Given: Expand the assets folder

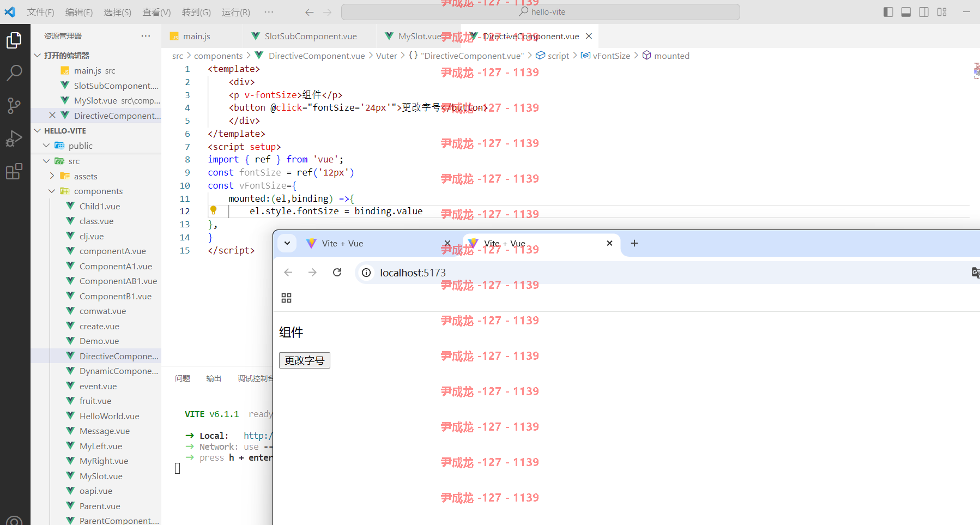Looking at the screenshot, I should point(52,176).
